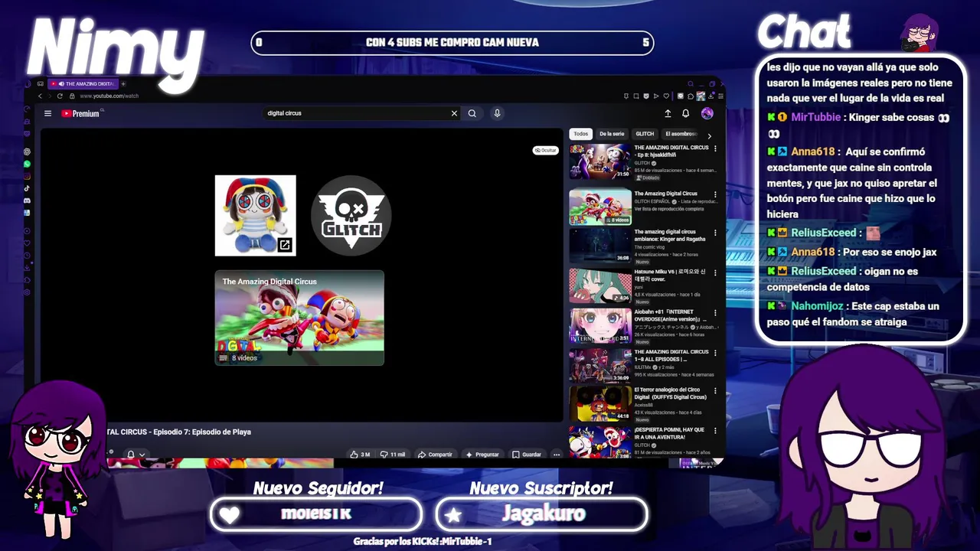Click the Guardar save button
Image resolution: width=980 pixels, height=551 pixels.
[x=527, y=455]
